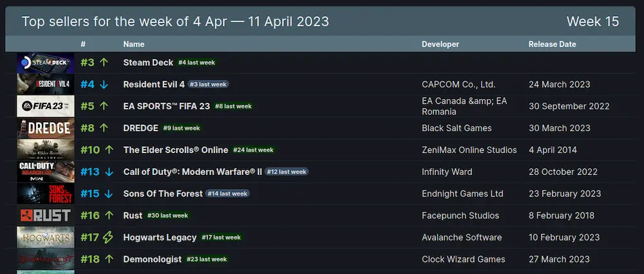
Task: Click the up arrow beside rank #16
Action: [x=109, y=215]
